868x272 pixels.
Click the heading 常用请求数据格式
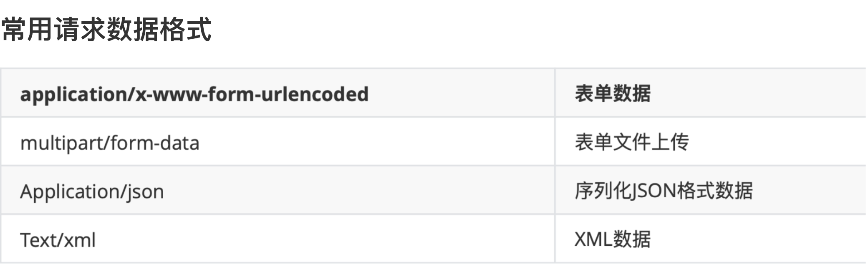click(x=107, y=30)
